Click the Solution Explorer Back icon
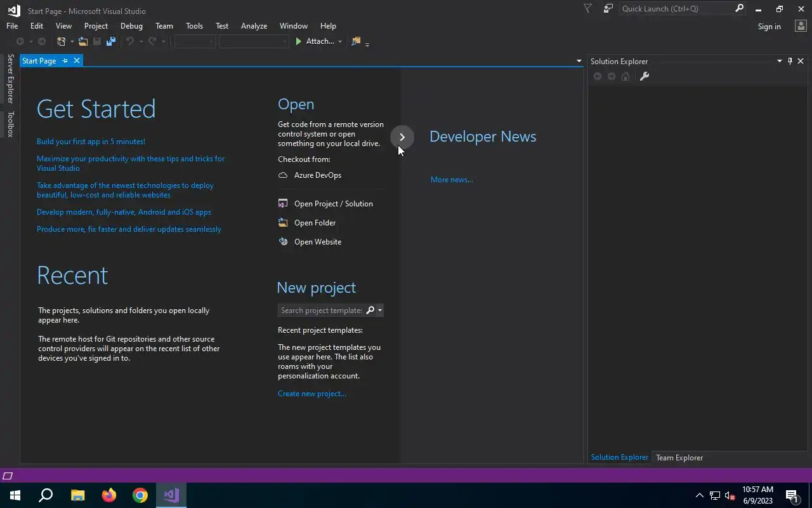The height and width of the screenshot is (508, 812). [598, 76]
